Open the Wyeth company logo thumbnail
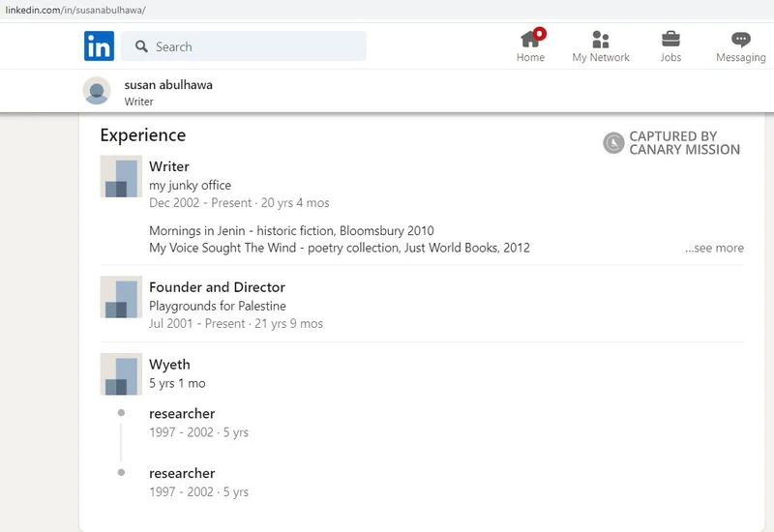774x532 pixels. pyautogui.click(x=121, y=374)
